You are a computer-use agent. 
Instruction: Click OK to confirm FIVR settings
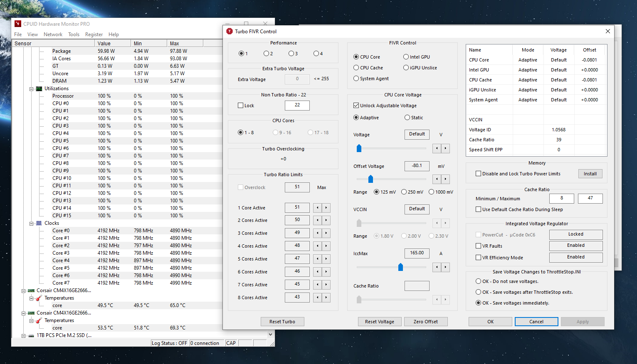(490, 322)
